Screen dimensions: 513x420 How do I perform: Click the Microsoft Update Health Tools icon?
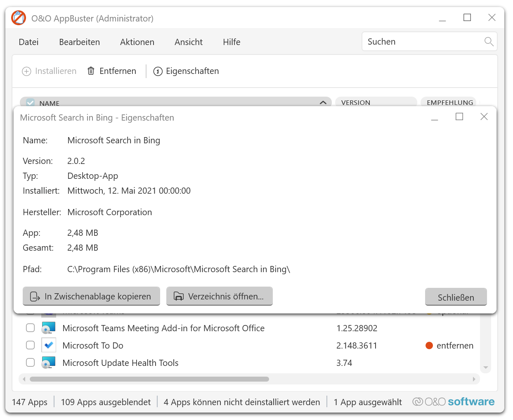tap(49, 363)
